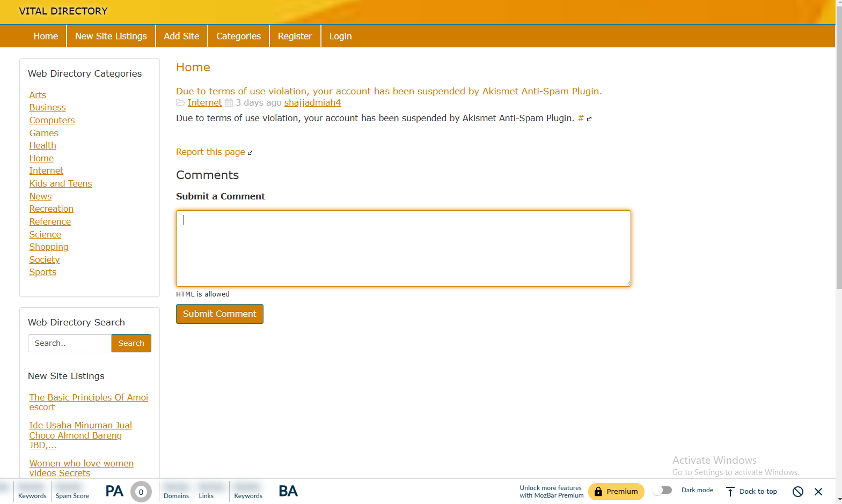The image size is (842, 504).
Task: Click the Search button in sidebar
Action: [131, 343]
